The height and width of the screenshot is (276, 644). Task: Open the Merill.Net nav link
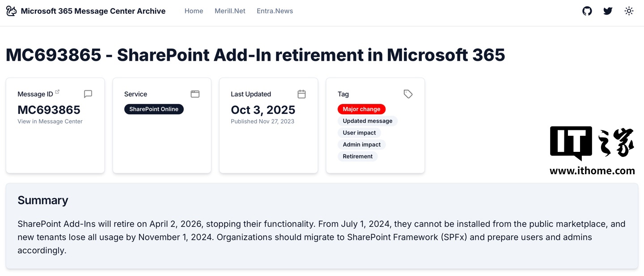point(230,11)
